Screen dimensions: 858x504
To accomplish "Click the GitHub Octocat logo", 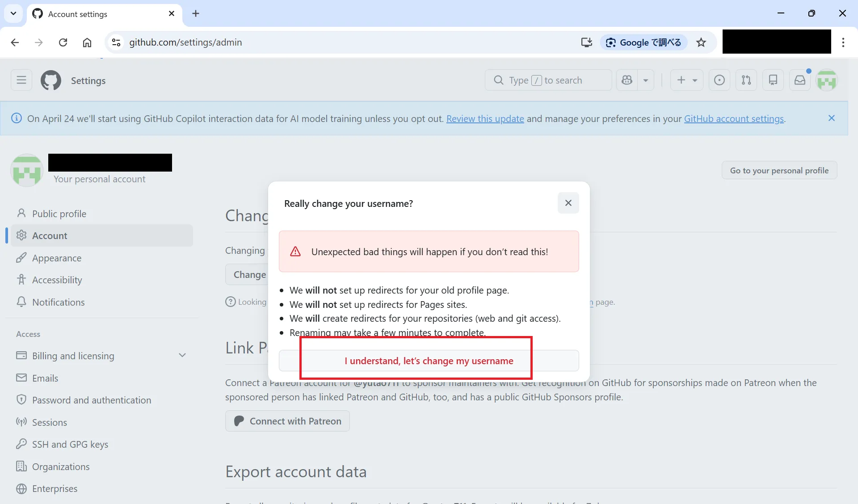I will coord(51,80).
